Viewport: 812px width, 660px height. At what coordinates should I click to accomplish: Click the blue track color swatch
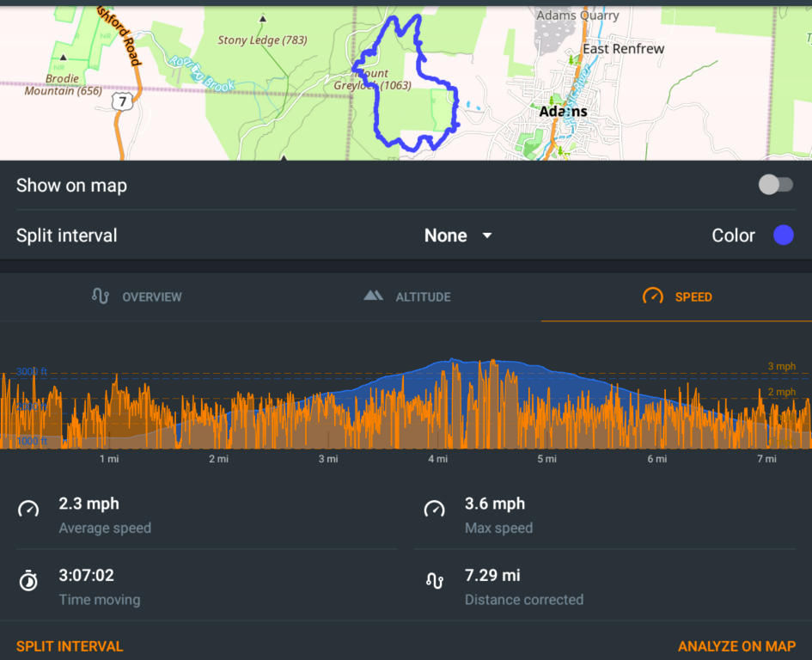coord(783,235)
